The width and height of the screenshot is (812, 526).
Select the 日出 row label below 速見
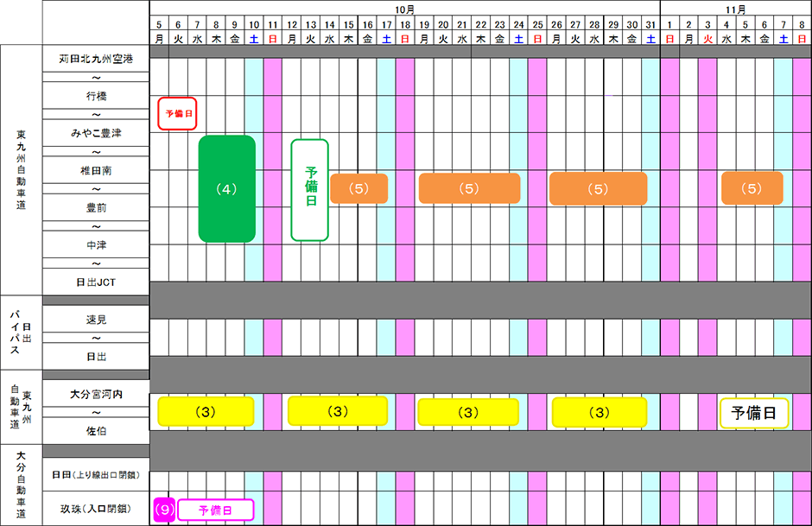97,358
